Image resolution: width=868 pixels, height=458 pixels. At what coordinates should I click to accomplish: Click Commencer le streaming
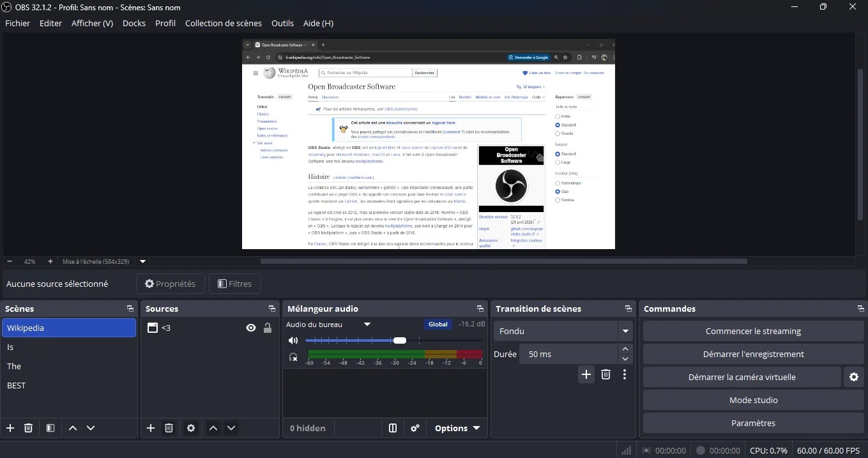(753, 331)
